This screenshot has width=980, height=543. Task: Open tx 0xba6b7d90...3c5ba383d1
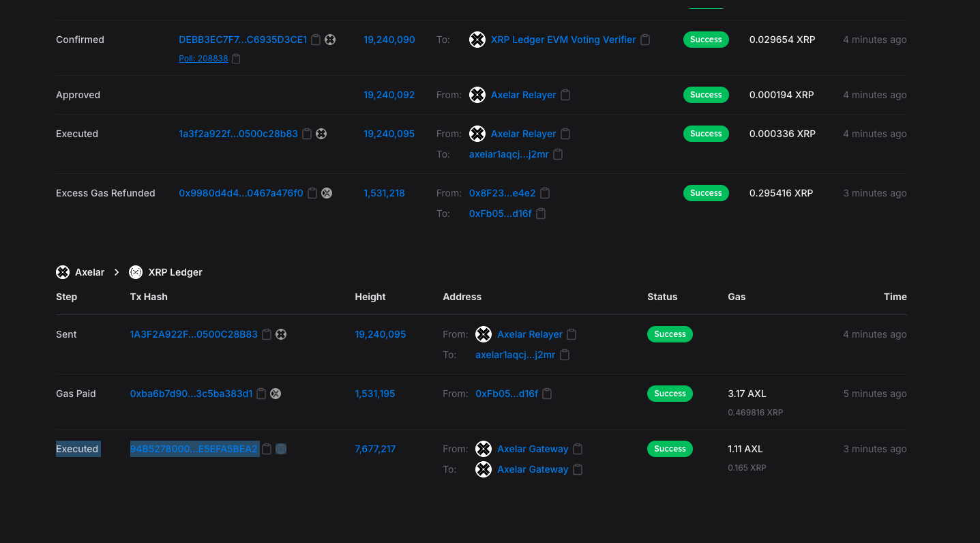coord(192,394)
